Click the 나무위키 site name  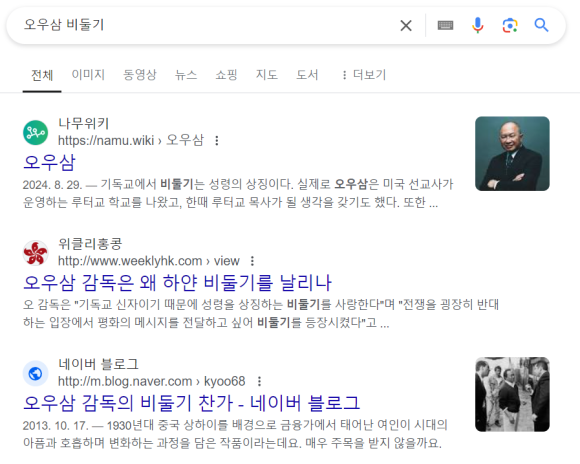point(84,124)
